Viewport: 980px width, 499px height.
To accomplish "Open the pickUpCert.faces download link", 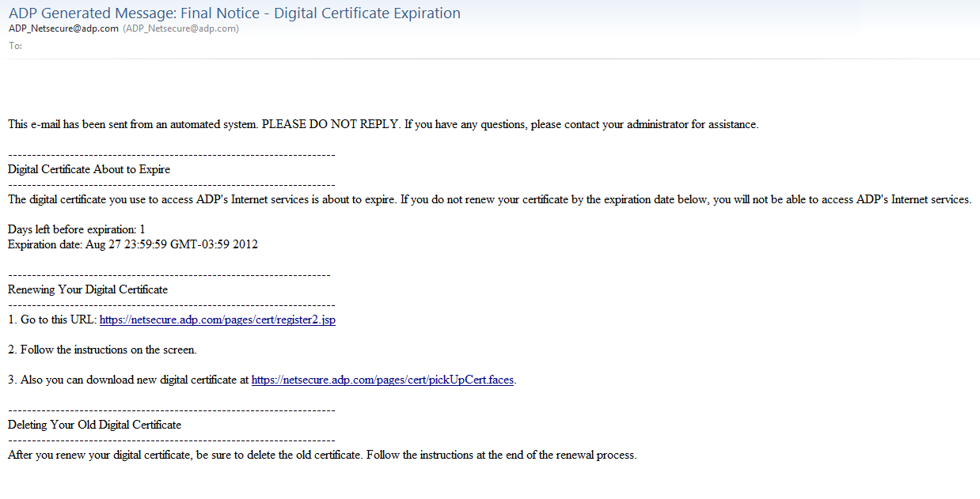I will coord(382,380).
